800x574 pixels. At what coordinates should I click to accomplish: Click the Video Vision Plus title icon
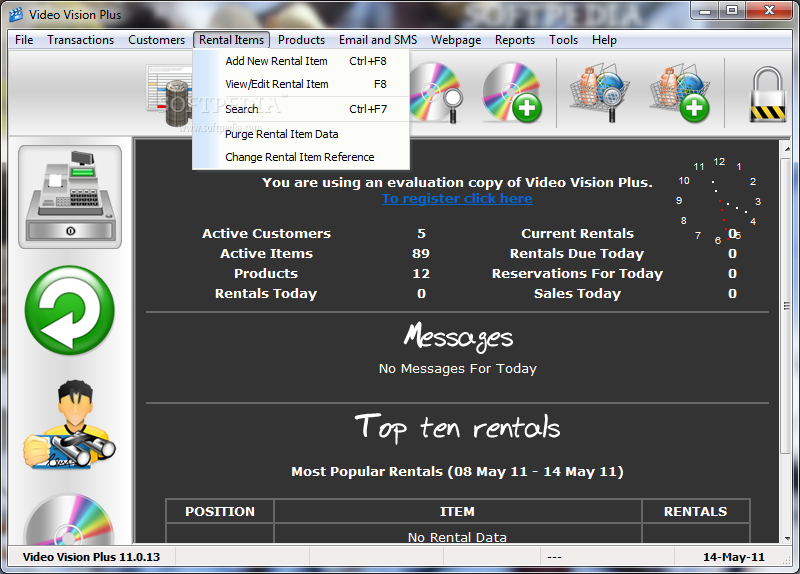tap(16, 15)
